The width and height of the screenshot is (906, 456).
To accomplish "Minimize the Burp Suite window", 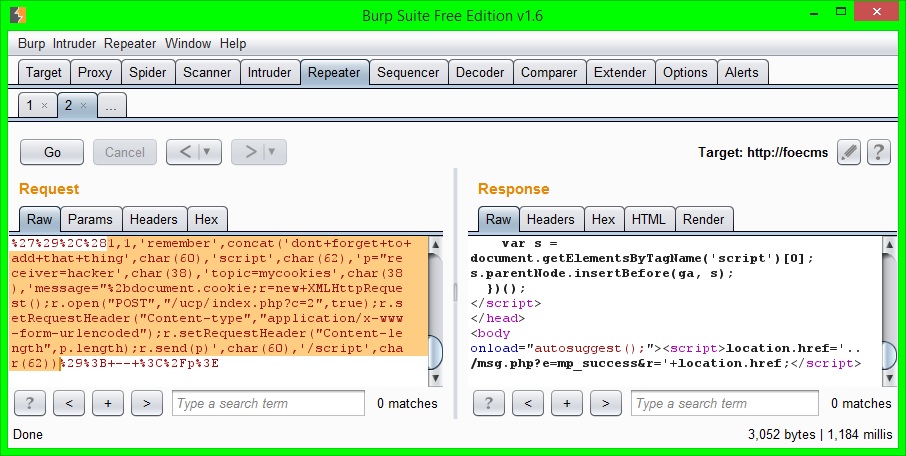I will [x=815, y=13].
